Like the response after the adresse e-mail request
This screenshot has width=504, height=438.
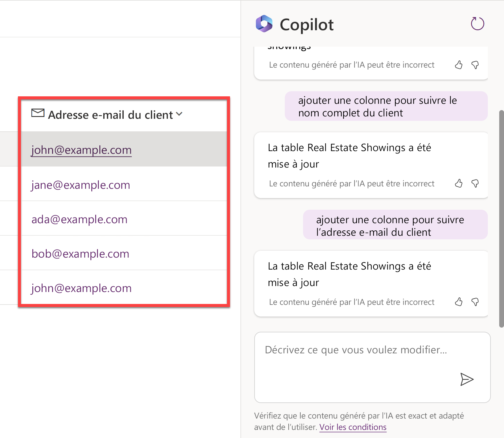[x=458, y=302]
